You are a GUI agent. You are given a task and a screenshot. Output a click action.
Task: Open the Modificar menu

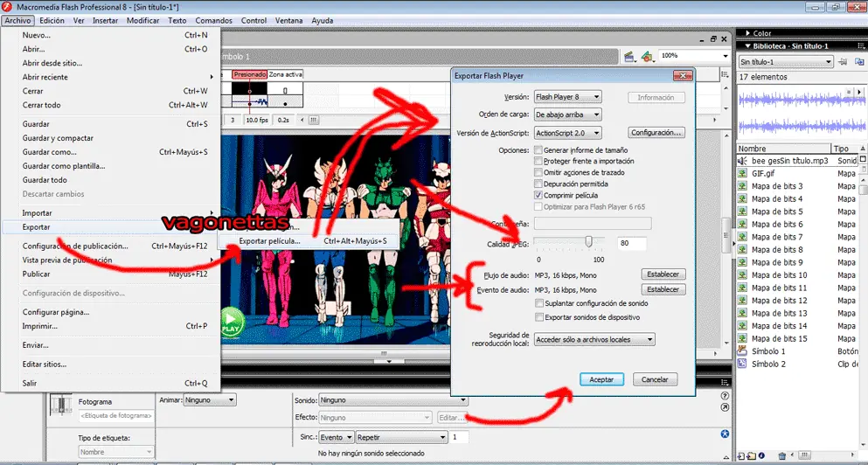point(142,20)
